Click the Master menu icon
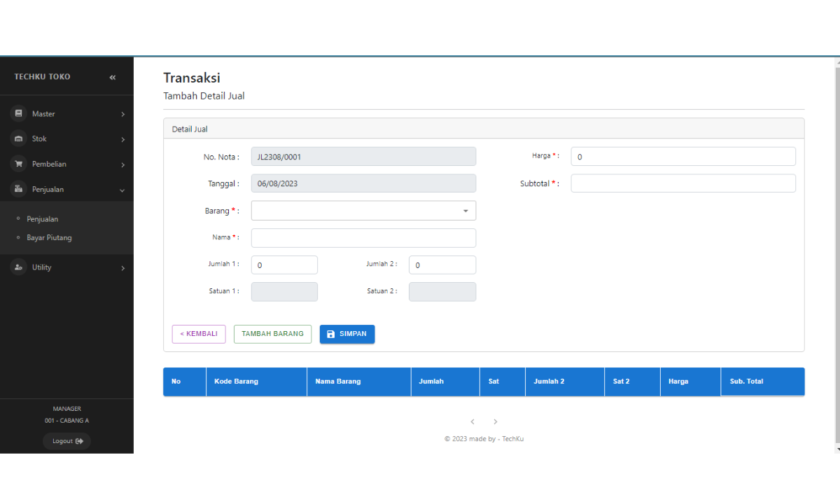 tap(19, 113)
